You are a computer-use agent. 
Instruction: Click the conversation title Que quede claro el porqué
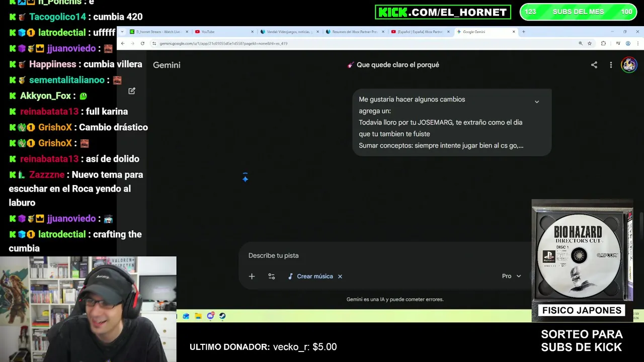[397, 65]
